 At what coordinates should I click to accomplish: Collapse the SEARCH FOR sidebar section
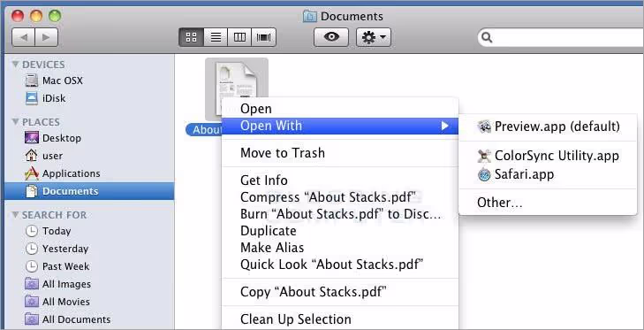point(16,215)
